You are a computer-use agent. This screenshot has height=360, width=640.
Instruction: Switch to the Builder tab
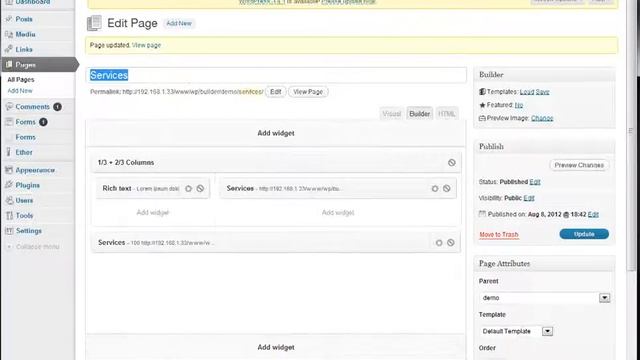point(420,114)
